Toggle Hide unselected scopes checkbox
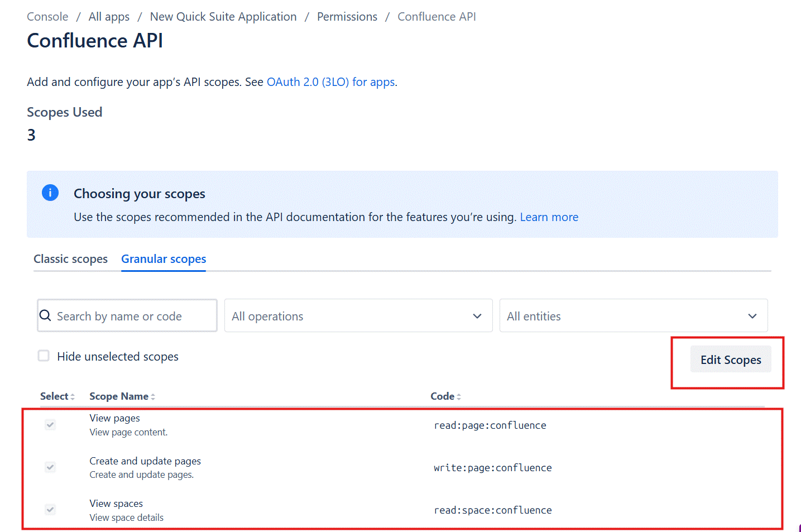 [x=44, y=356]
